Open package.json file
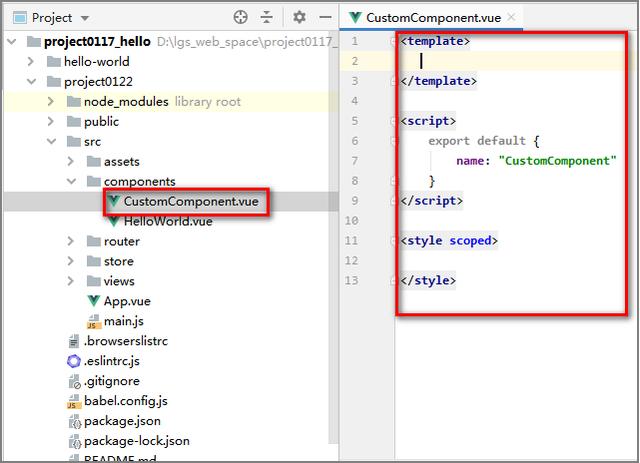Image resolution: width=640 pixels, height=463 pixels. (122, 421)
